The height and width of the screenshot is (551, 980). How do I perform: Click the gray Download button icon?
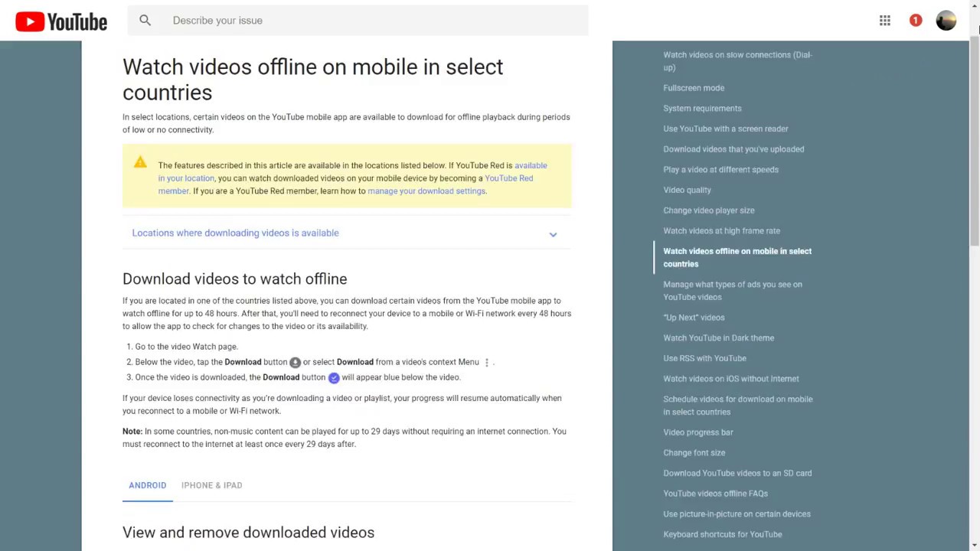[x=295, y=363]
